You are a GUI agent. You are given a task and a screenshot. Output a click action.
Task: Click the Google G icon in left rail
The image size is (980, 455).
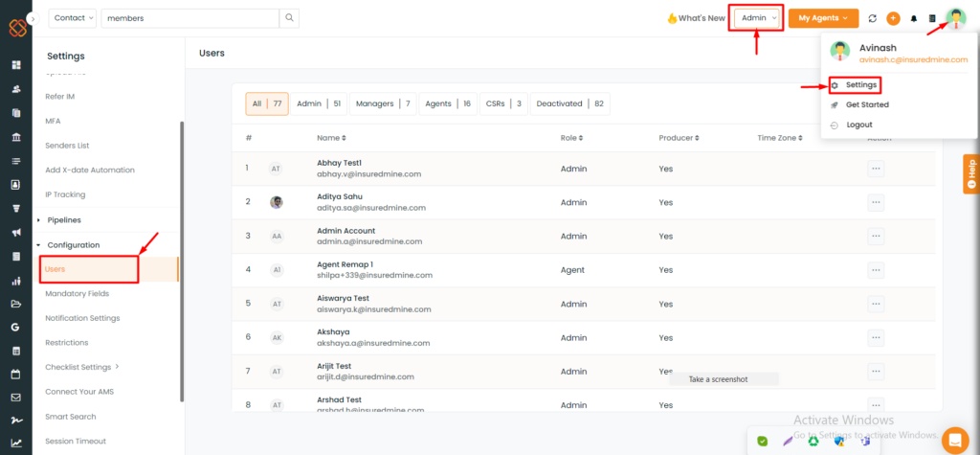click(16, 327)
